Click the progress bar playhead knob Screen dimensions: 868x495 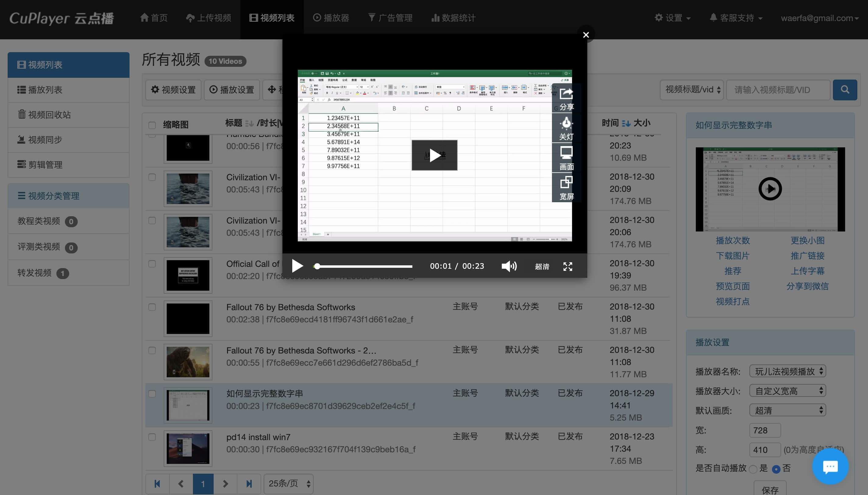[317, 267]
